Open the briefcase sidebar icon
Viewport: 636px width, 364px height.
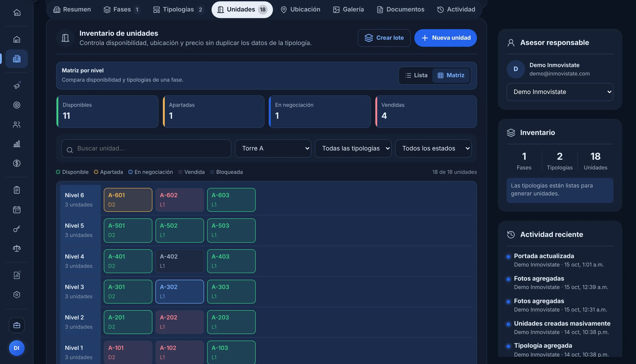pyautogui.click(x=17, y=325)
